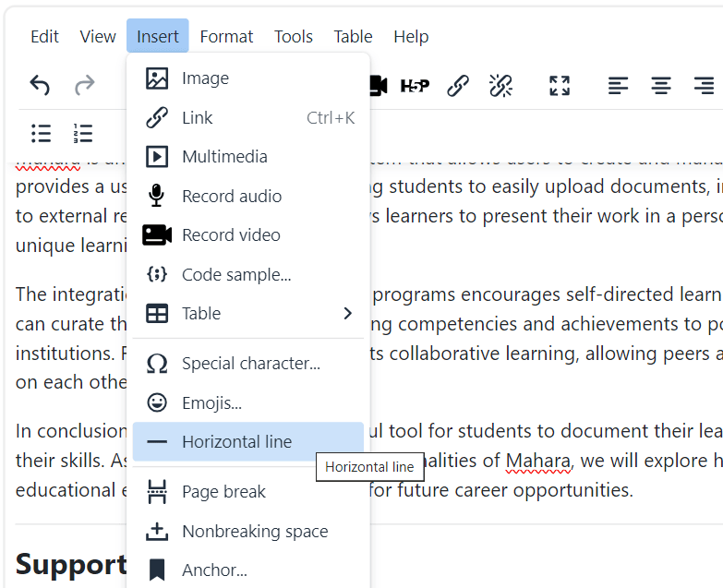This screenshot has width=723, height=588.
Task: Click the Undo arrow icon
Action: click(40, 86)
